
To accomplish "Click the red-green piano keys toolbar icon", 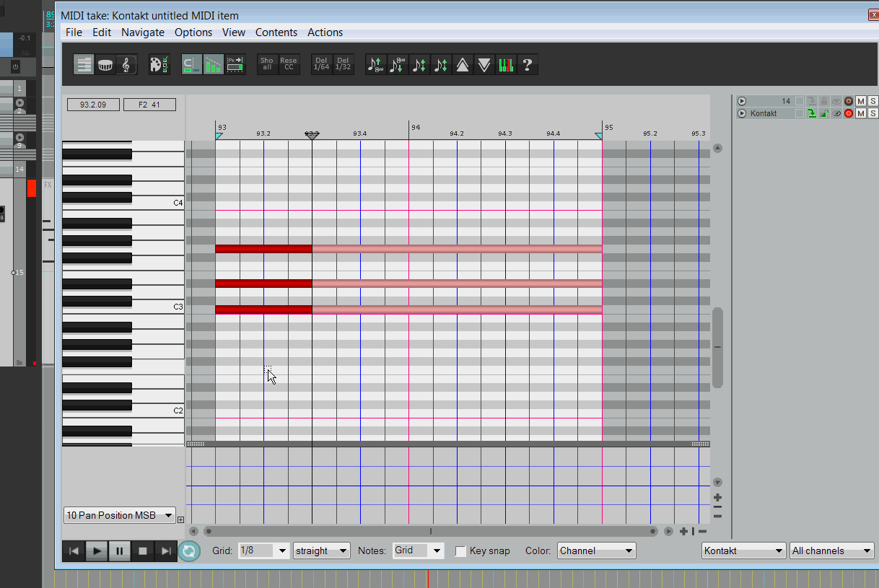I will click(506, 65).
